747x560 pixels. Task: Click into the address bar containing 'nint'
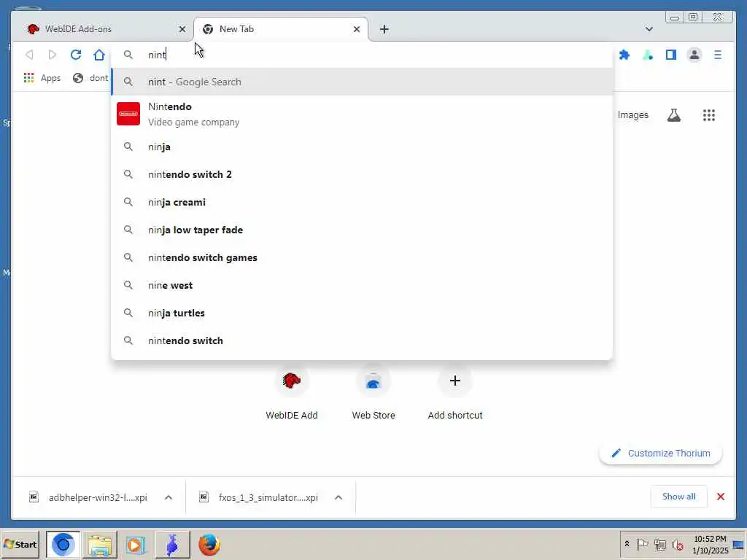pos(362,55)
